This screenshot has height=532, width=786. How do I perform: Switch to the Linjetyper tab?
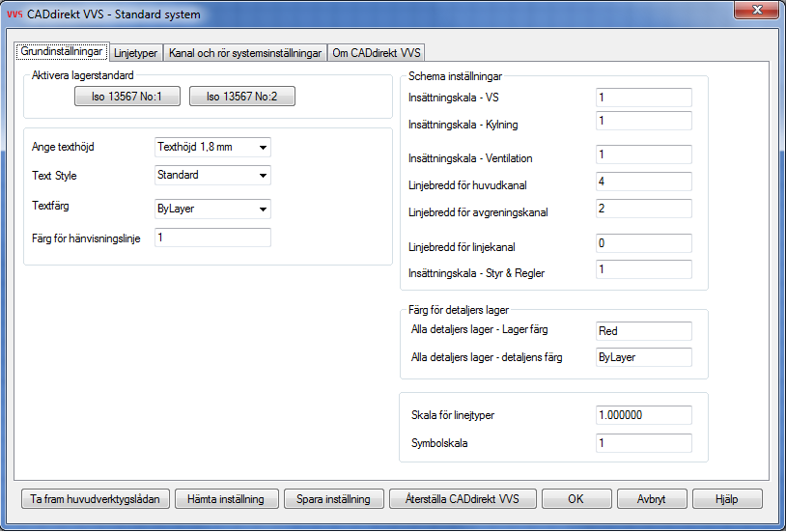point(136,53)
